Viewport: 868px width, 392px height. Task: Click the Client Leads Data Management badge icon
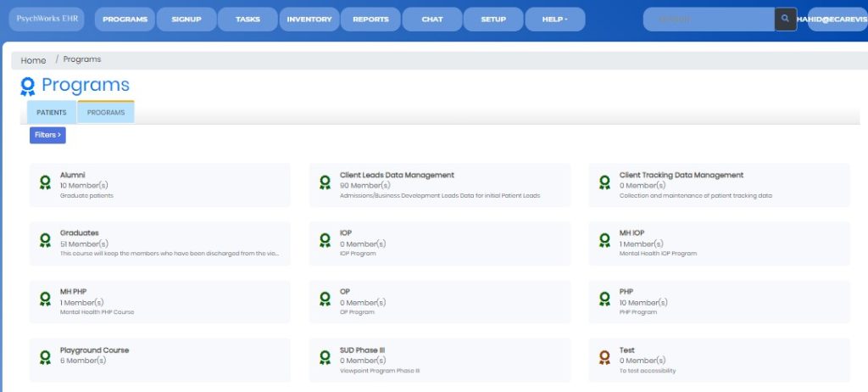coord(325,182)
